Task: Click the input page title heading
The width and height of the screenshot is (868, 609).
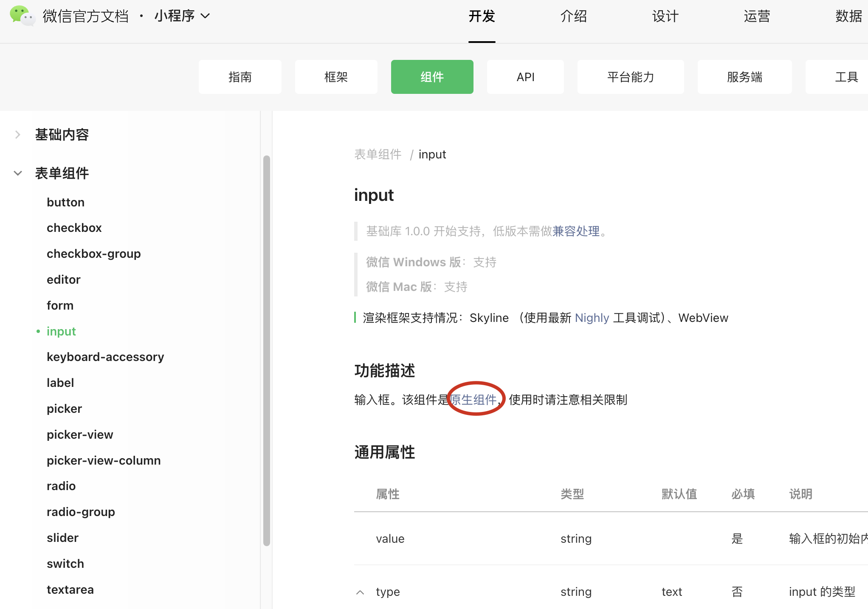Action: tap(374, 195)
